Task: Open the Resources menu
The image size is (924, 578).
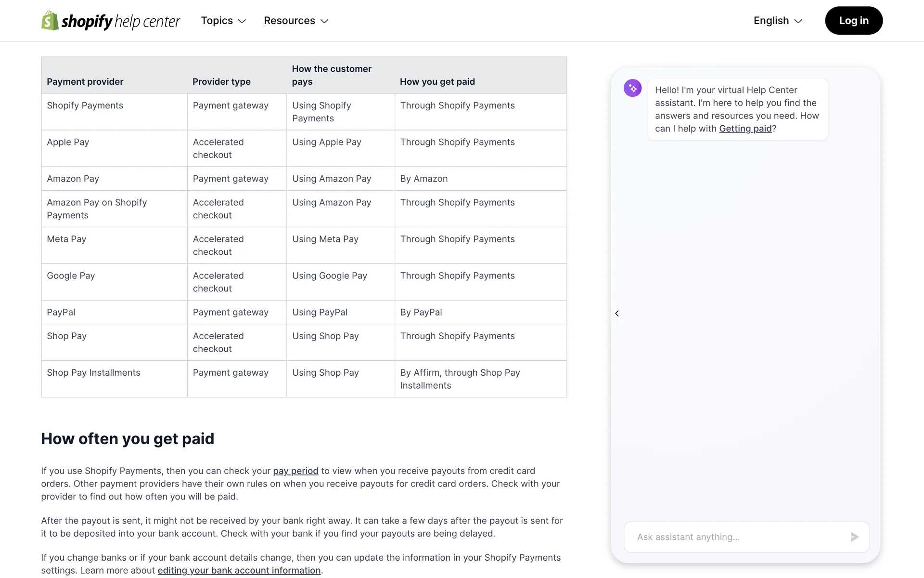Action: point(289,21)
